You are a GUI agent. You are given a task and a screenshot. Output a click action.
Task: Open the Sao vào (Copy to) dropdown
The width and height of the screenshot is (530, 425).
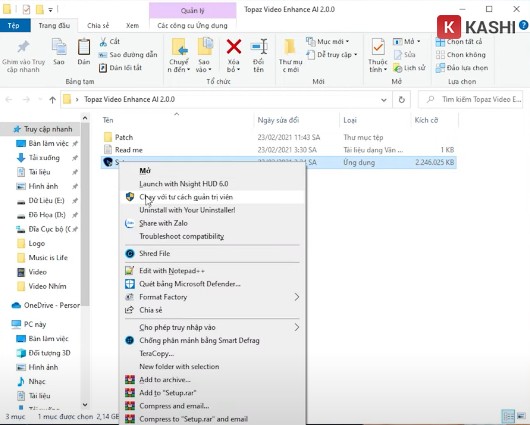tap(203, 66)
